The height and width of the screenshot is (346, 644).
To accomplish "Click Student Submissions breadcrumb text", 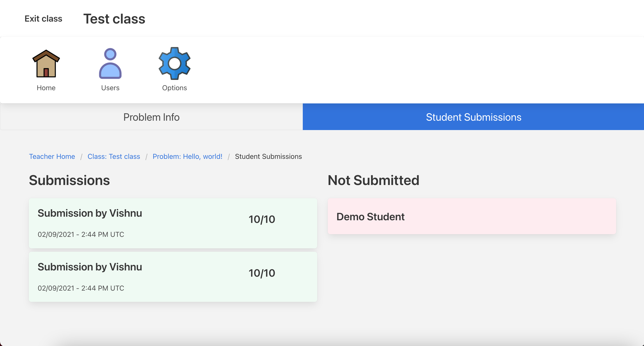I will pyautogui.click(x=268, y=156).
